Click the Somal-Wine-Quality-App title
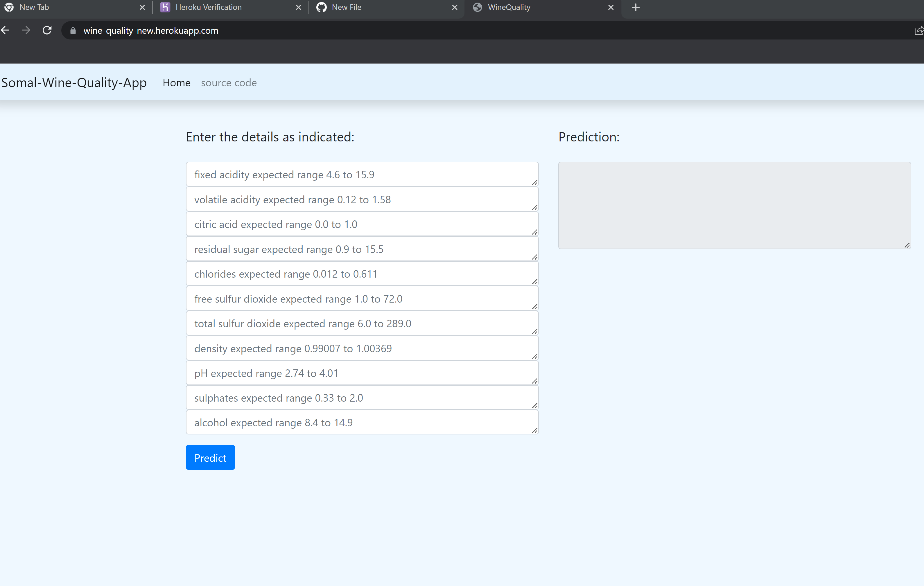Image resolution: width=924 pixels, height=586 pixels. (x=74, y=82)
